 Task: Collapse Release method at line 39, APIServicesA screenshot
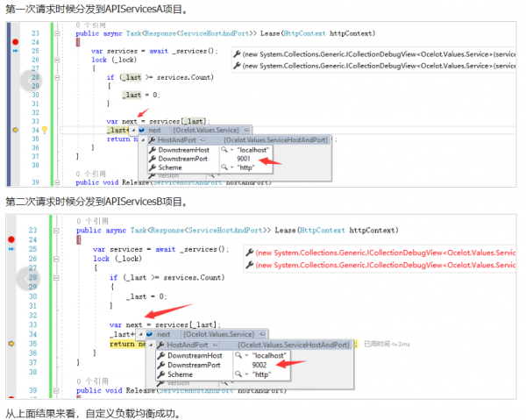click(x=57, y=182)
